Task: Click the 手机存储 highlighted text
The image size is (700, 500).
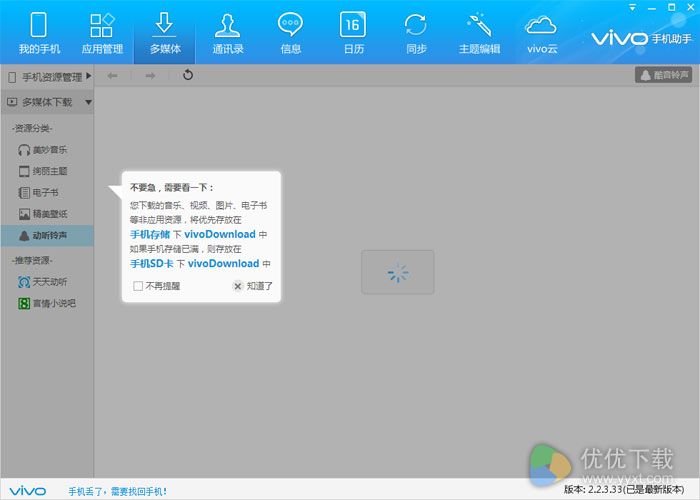Action: pos(150,234)
